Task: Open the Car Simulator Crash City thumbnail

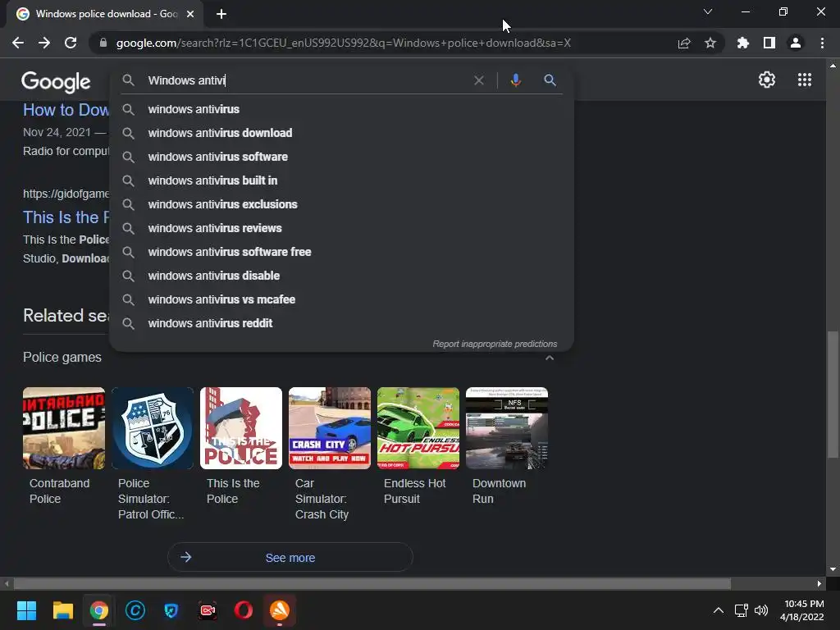Action: [330, 428]
